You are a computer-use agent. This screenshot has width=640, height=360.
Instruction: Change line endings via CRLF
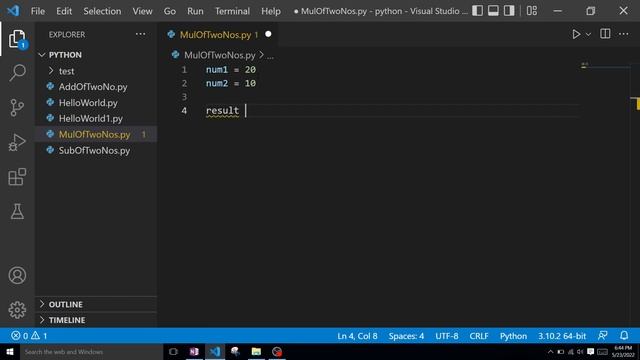coord(479,336)
